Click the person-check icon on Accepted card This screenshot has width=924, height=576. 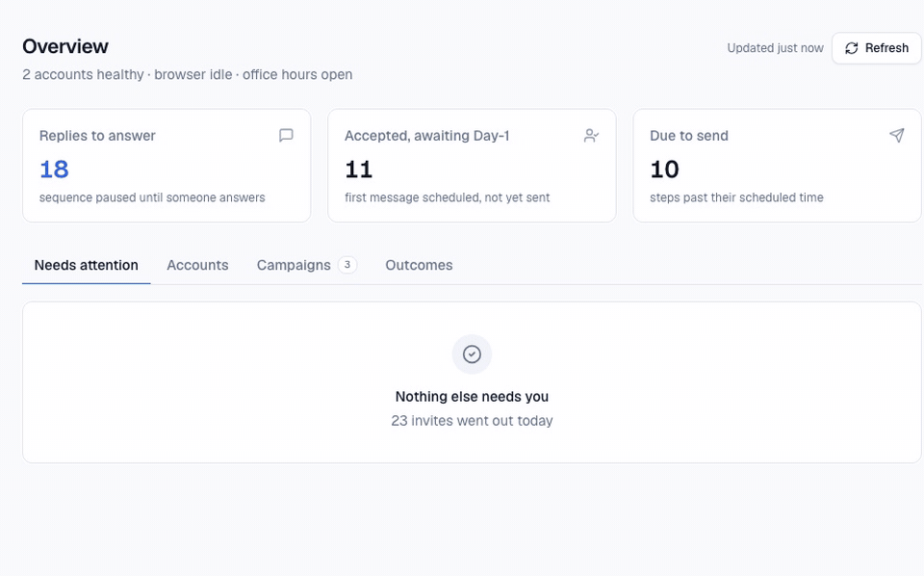click(x=591, y=136)
